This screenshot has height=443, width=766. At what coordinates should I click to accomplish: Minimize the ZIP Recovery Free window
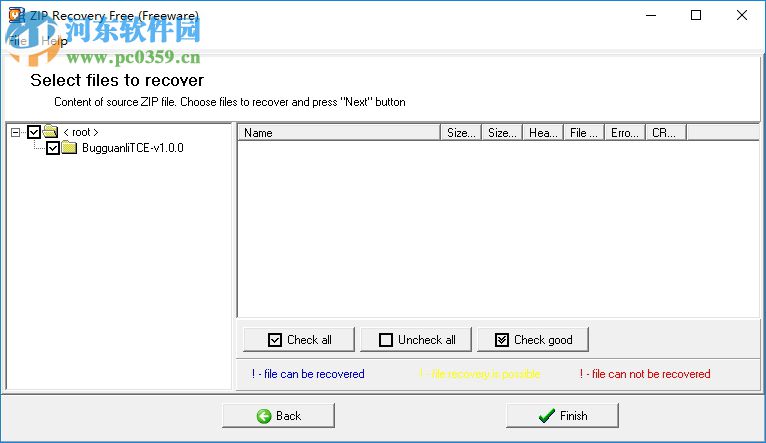point(651,15)
